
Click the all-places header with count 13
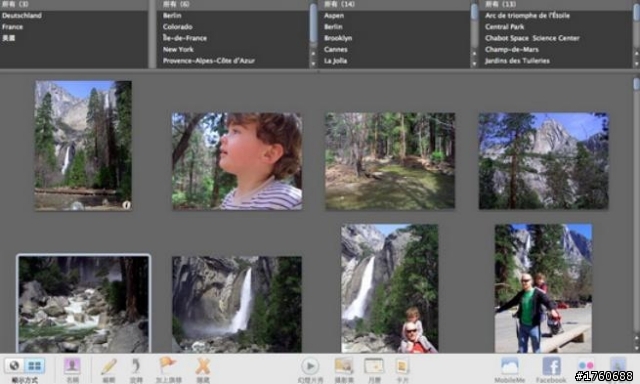500,4
